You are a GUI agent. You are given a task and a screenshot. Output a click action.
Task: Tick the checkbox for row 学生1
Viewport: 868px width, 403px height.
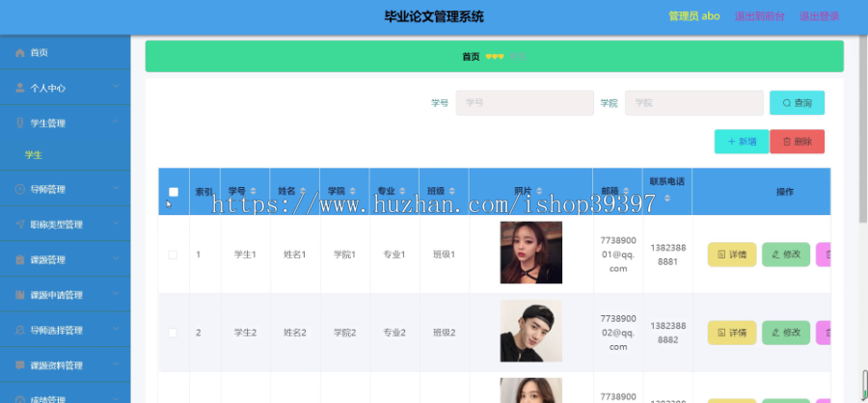coord(173,255)
